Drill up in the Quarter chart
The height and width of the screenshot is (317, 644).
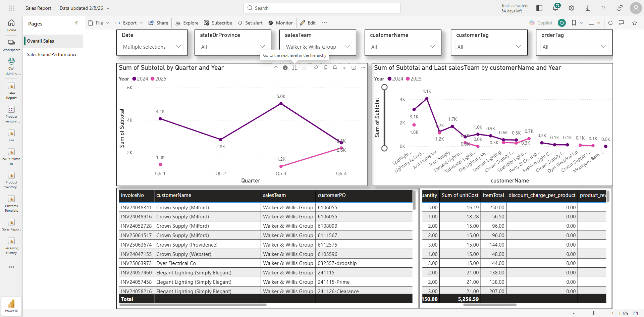(276, 68)
